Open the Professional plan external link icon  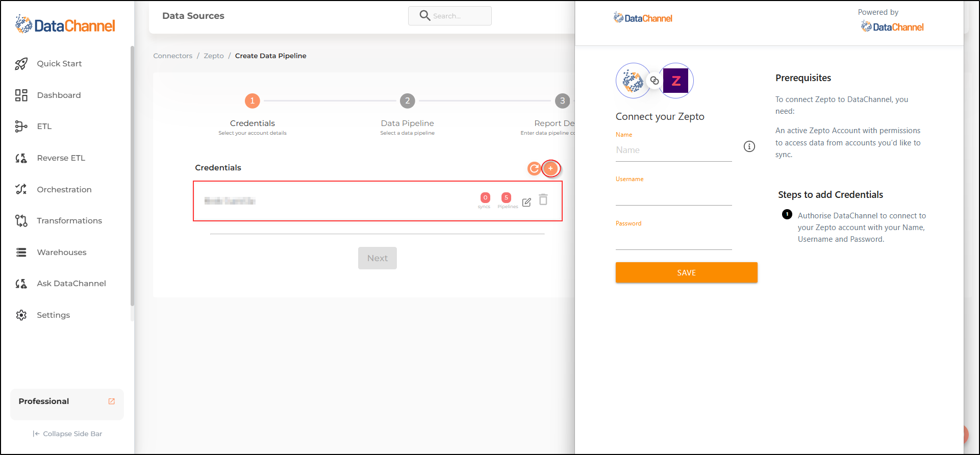(112, 401)
